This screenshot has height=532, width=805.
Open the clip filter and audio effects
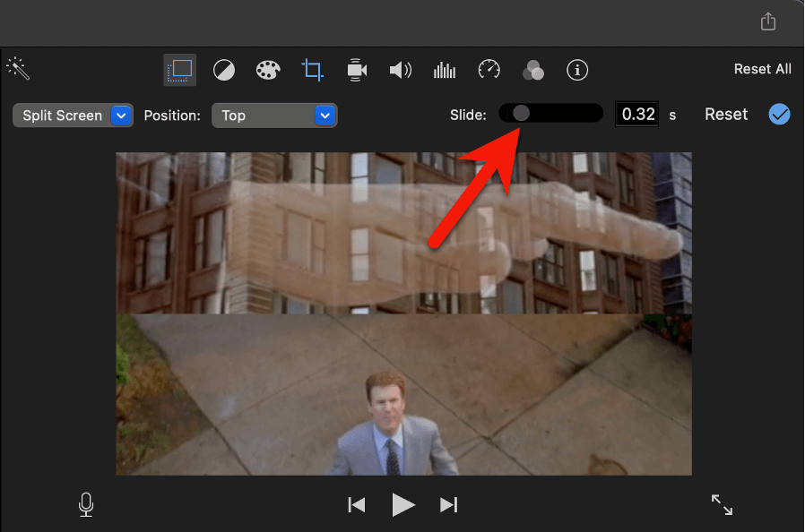coord(533,70)
